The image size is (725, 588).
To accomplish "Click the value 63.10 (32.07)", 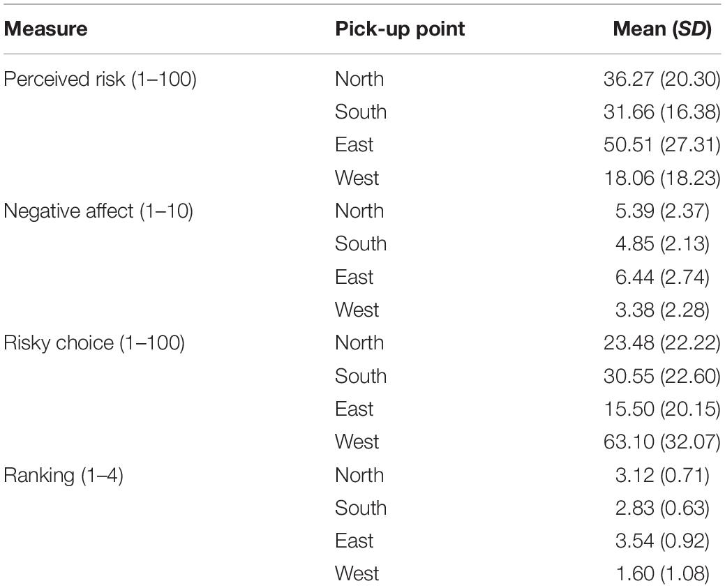I will [x=662, y=442].
